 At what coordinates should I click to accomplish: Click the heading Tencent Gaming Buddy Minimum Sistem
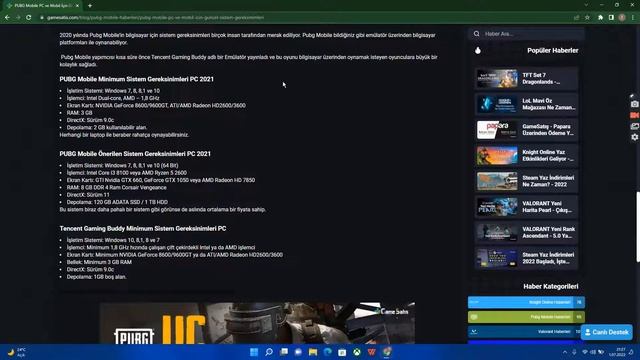click(x=143, y=229)
